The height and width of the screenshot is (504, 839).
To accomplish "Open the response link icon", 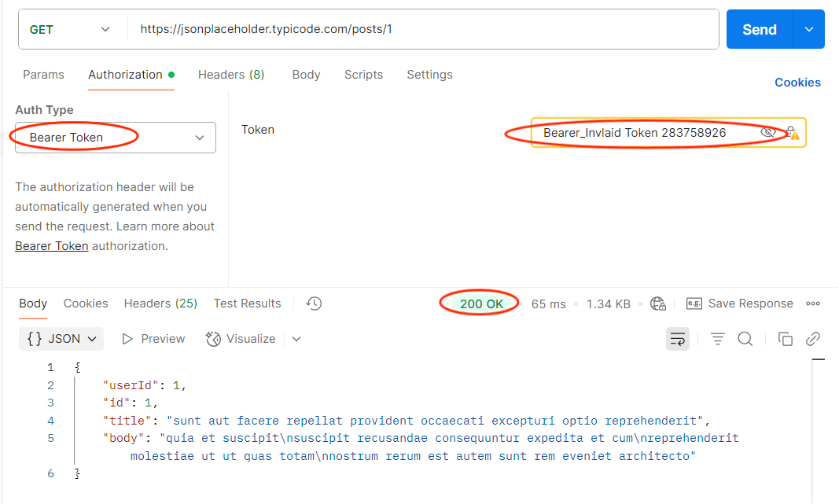I will click(814, 338).
